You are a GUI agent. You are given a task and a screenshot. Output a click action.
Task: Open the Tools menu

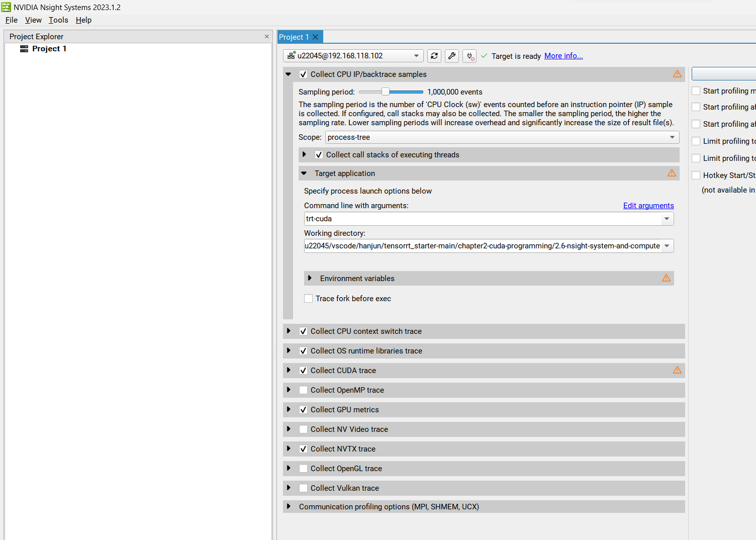point(58,20)
